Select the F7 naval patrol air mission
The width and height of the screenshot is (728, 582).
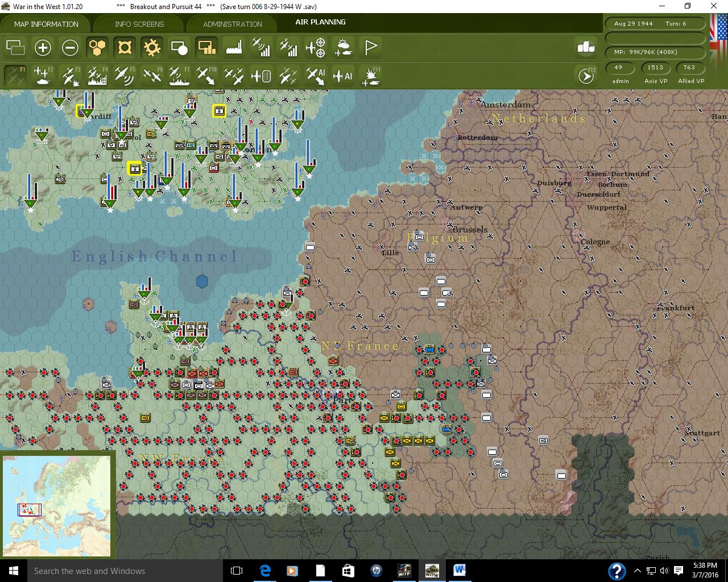tap(179, 76)
